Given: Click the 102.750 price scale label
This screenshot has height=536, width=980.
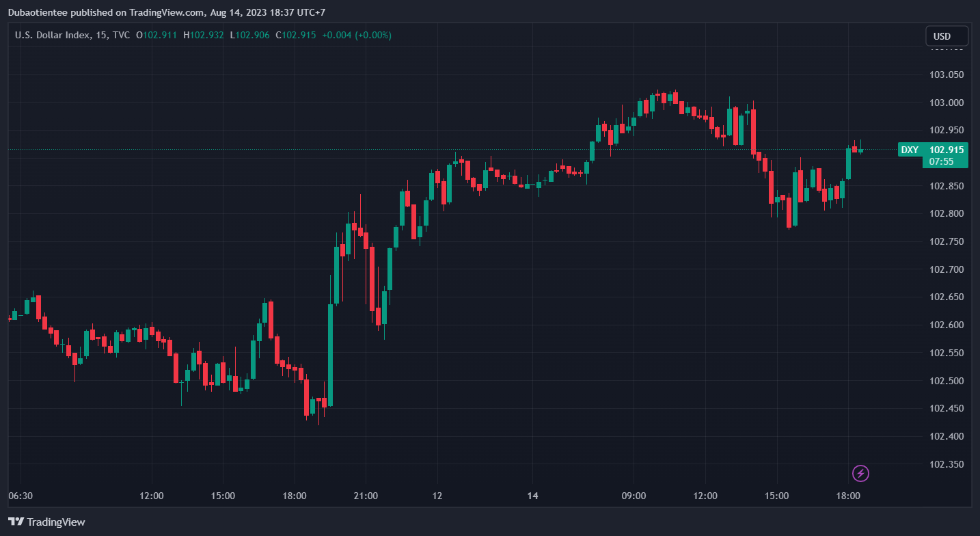Looking at the screenshot, I should (x=946, y=241).
